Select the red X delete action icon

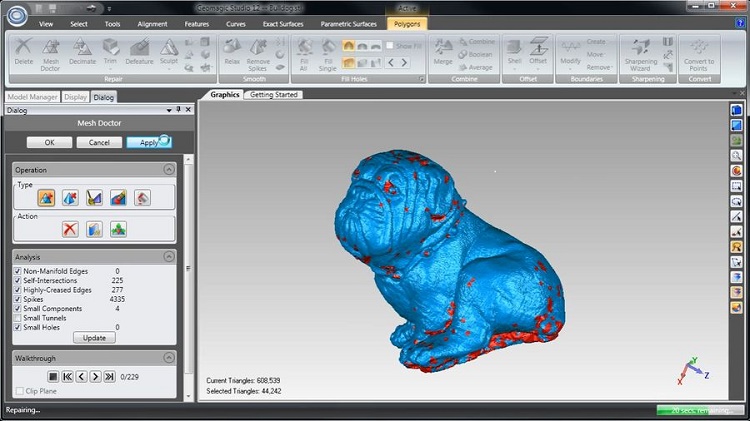[x=70, y=229]
